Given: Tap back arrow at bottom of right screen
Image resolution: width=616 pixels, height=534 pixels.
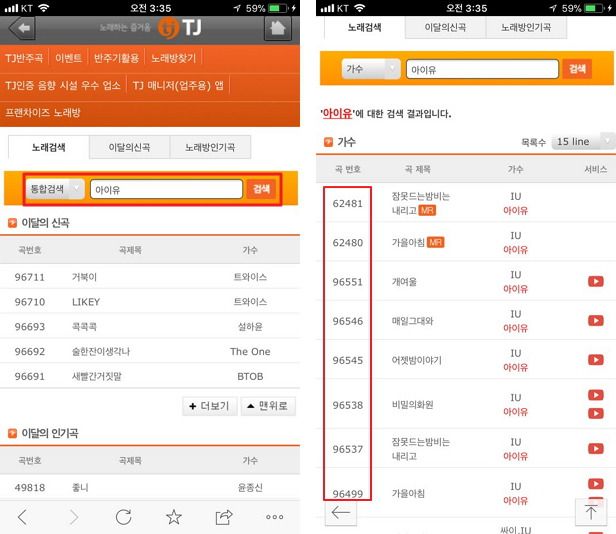Looking at the screenshot, I should (341, 512).
